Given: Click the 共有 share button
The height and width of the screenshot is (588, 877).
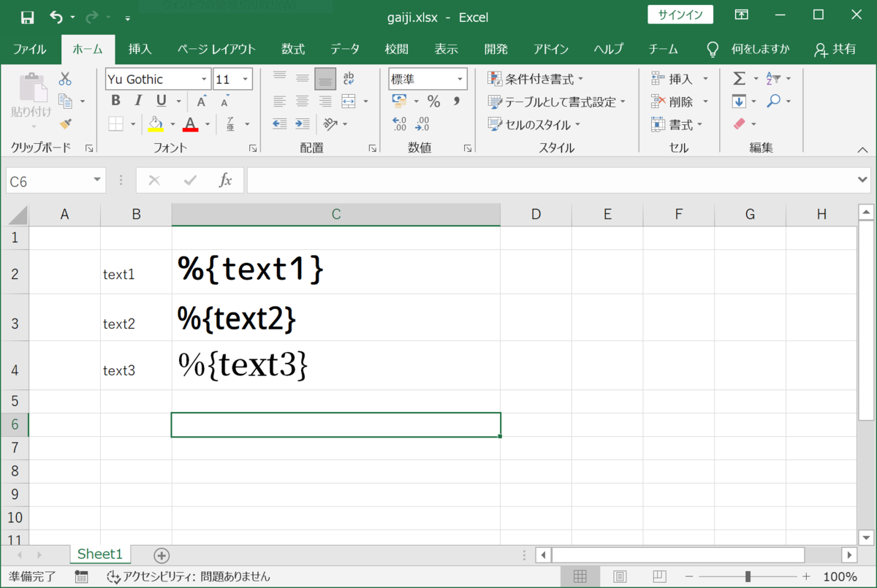Looking at the screenshot, I should (x=835, y=49).
